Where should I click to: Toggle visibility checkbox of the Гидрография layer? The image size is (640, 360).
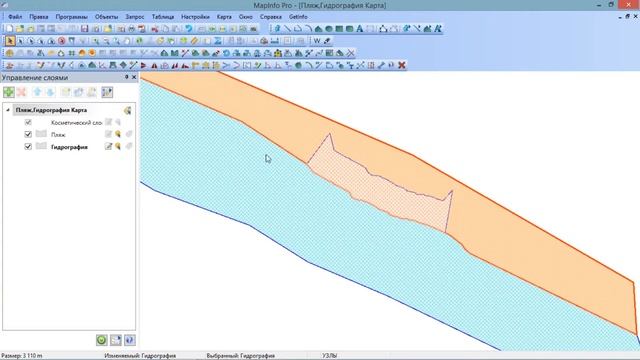tap(28, 146)
